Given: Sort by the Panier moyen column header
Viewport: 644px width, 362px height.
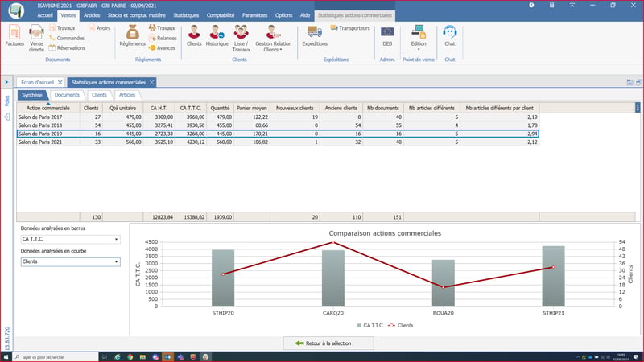Looking at the screenshot, I should pyautogui.click(x=252, y=108).
